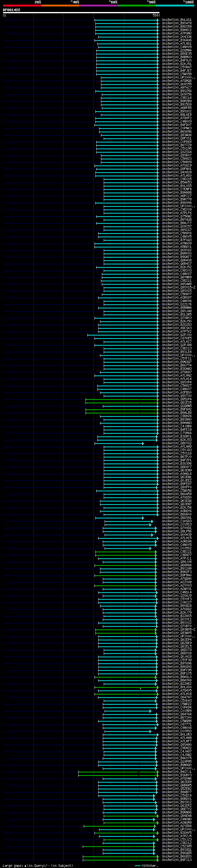
Task: Open hit UniRef100_B3GAU6
Action: tap(176, 40)
